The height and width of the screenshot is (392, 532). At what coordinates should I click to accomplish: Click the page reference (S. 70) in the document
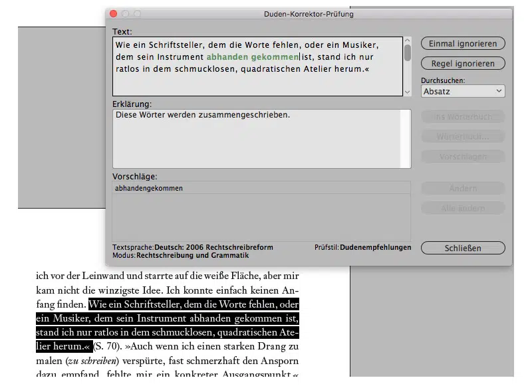tap(107, 346)
